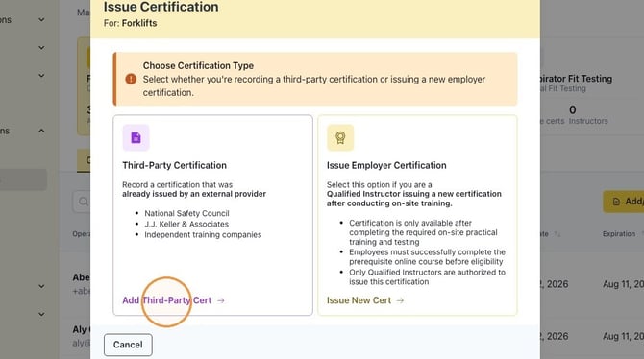Image resolution: width=644 pixels, height=359 pixels.
Task: Expand the second sidebar chevron
Action: (x=41, y=48)
